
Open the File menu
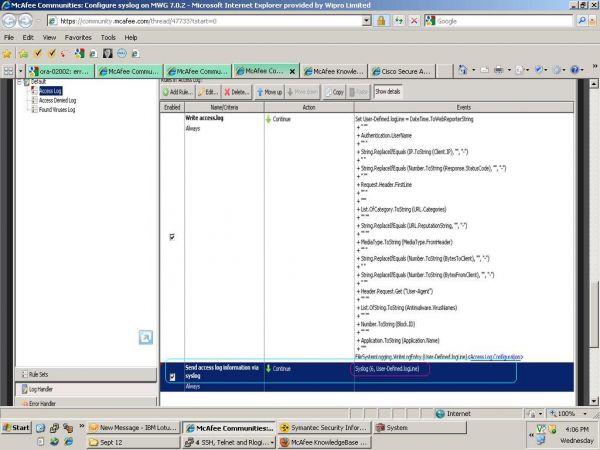coord(9,38)
